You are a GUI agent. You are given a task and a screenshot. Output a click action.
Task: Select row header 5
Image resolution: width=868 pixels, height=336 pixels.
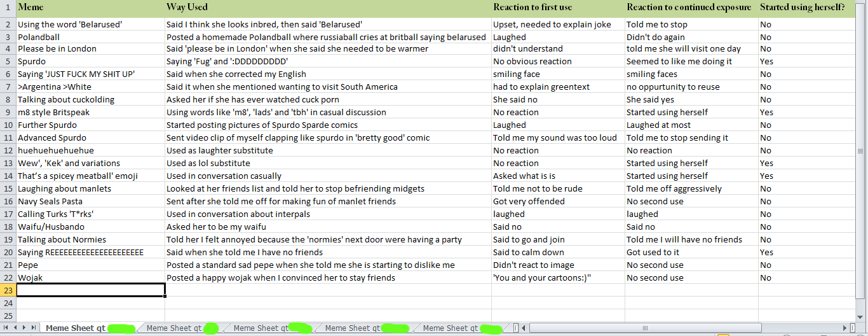pos(8,61)
